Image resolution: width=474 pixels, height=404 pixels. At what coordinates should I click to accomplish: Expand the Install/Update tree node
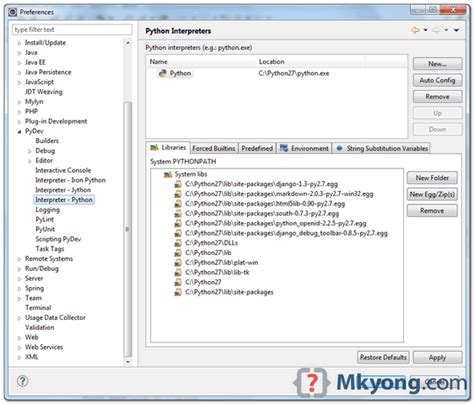tap(19, 43)
